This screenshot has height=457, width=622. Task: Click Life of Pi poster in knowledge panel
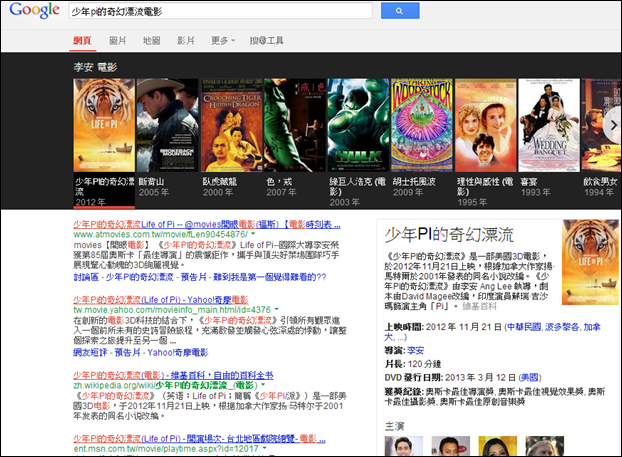tap(590, 262)
